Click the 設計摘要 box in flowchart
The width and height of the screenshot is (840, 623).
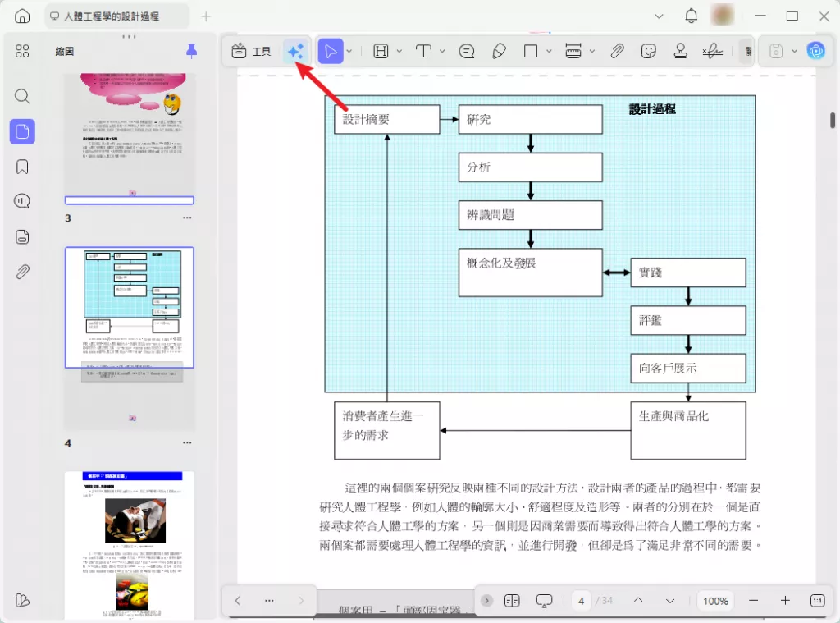(x=387, y=119)
